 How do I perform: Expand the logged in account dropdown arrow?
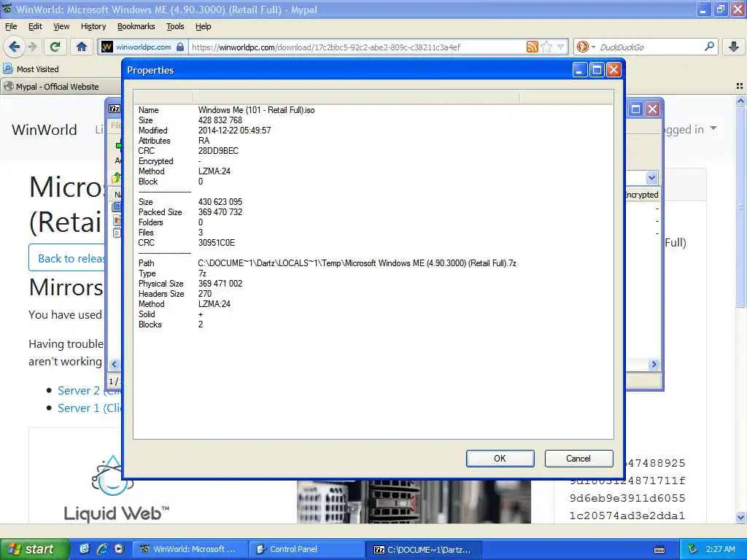click(x=713, y=128)
